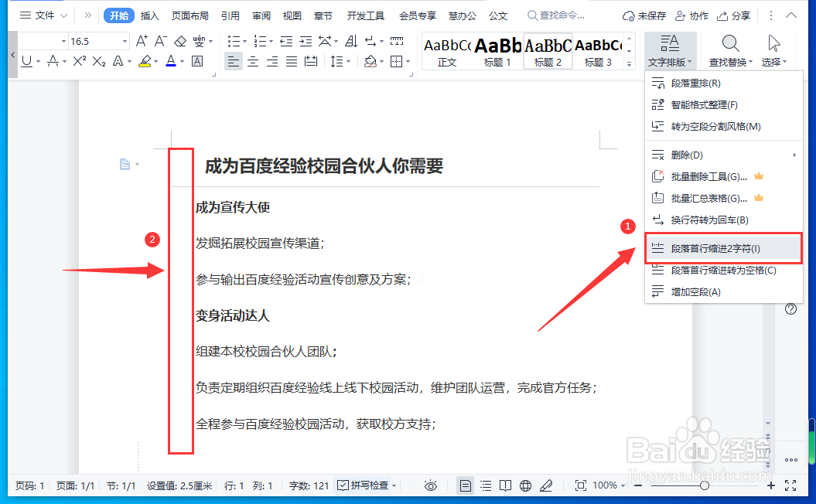Switch to the 视图 tab
The image size is (816, 504).
coord(292,15)
